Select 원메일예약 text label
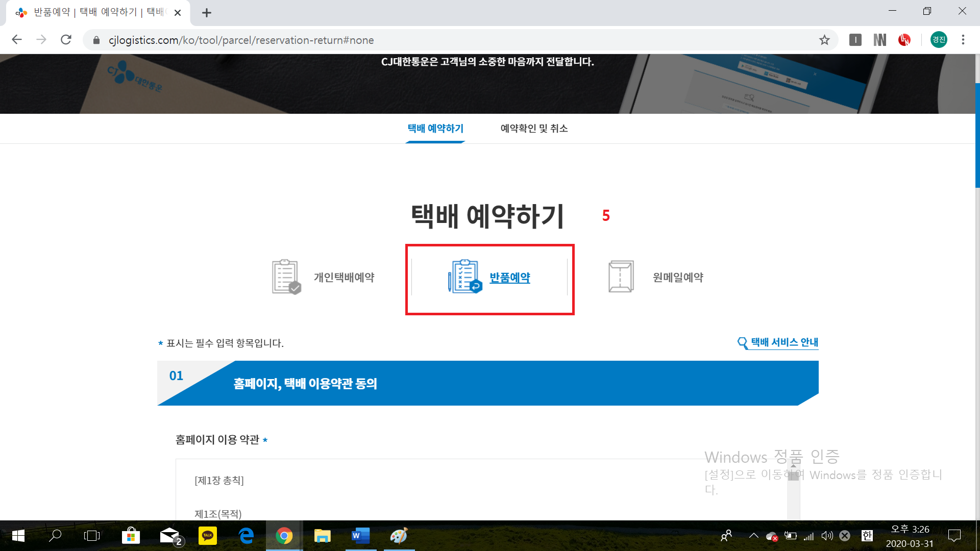Viewport: 980px width, 551px height. coord(678,278)
